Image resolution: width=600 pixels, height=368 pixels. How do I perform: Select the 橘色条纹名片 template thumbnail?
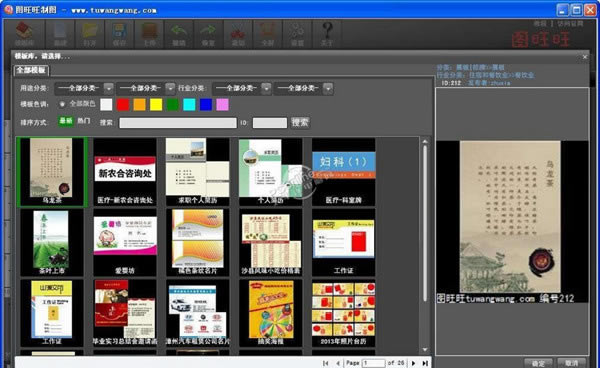point(197,242)
